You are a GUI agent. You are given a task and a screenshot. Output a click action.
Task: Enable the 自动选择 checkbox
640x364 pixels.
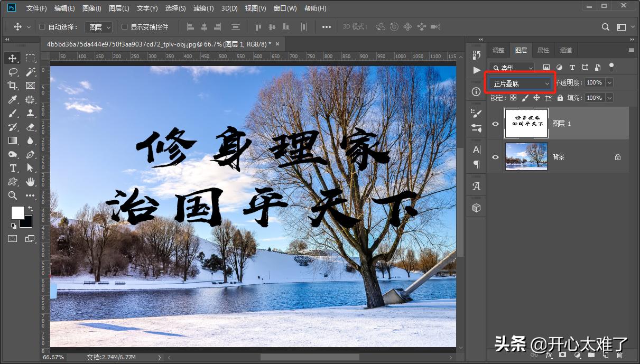tap(41, 26)
